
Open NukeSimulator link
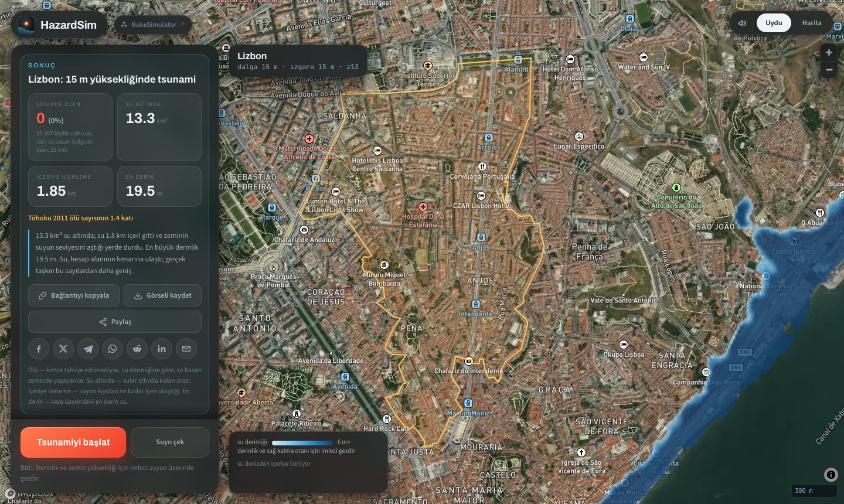pos(153,25)
